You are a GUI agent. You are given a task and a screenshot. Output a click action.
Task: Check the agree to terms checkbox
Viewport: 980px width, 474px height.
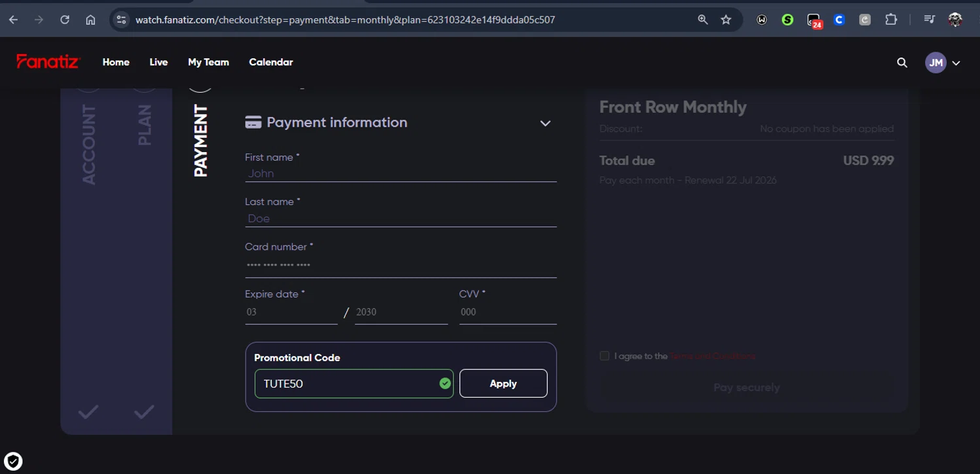[604, 356]
